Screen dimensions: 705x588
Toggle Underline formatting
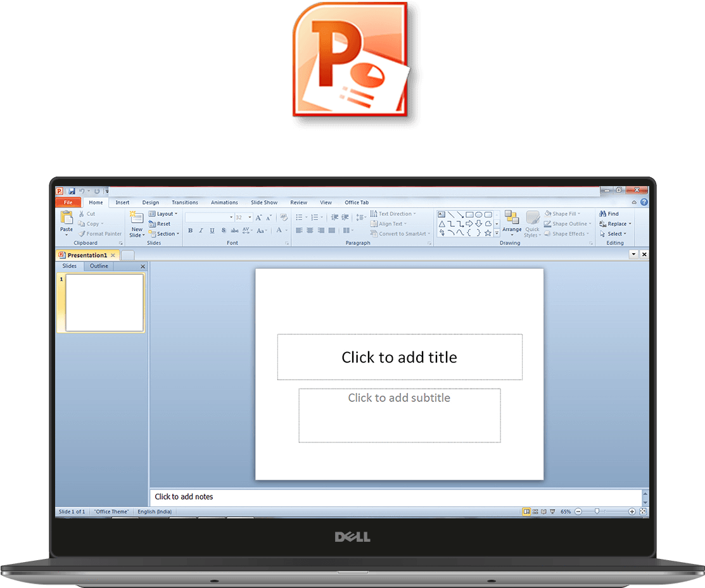212,230
